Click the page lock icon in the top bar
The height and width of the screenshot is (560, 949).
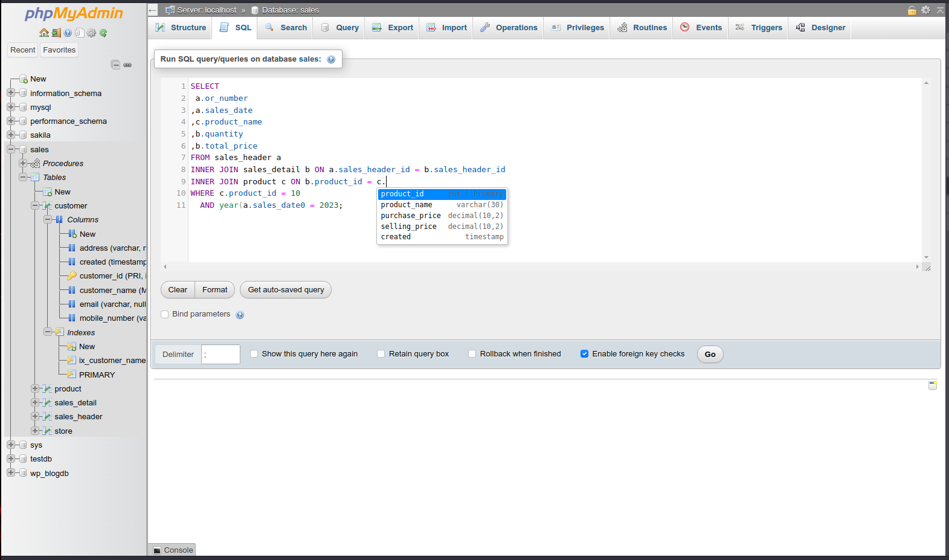(912, 10)
